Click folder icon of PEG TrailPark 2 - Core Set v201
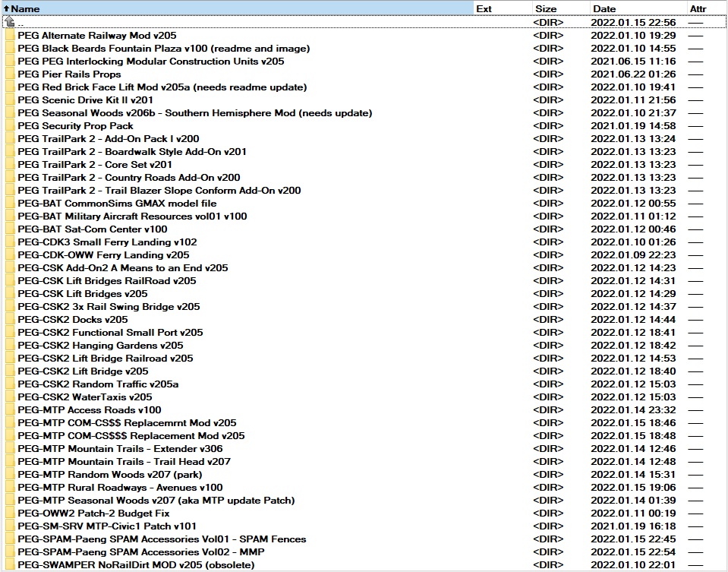 10,165
